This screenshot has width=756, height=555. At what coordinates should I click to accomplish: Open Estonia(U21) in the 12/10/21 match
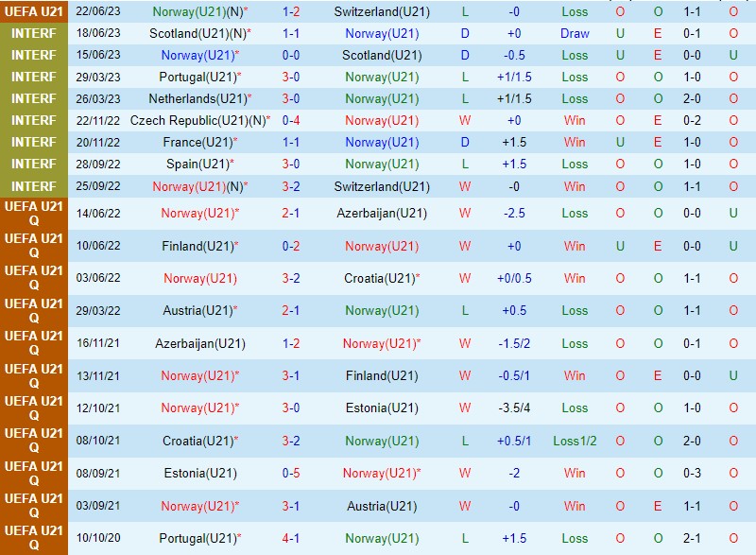(x=382, y=408)
